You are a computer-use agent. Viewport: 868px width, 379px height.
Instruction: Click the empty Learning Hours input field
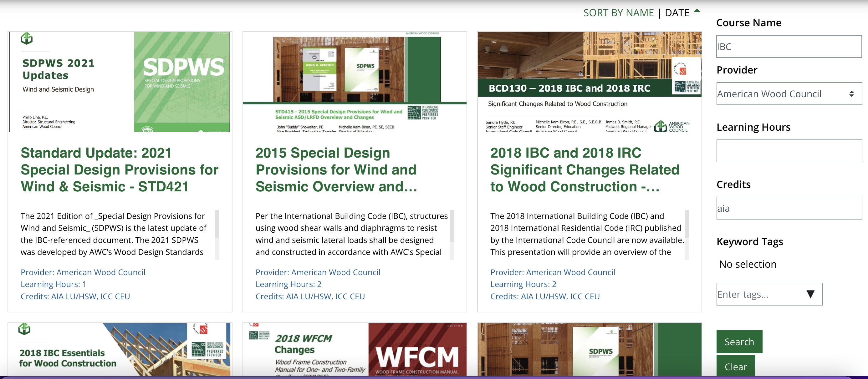[789, 151]
